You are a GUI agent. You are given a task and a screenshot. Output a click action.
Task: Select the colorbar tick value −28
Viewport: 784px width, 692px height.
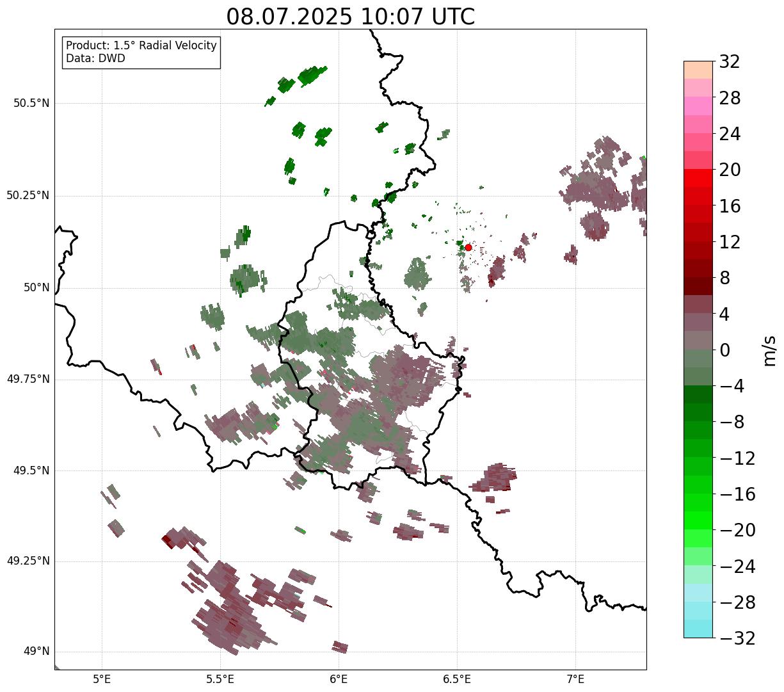pyautogui.click(x=737, y=602)
